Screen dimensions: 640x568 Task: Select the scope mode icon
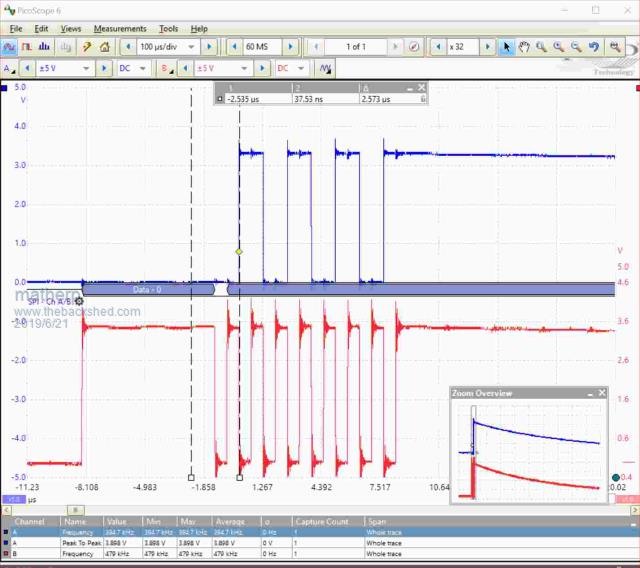click(9, 47)
